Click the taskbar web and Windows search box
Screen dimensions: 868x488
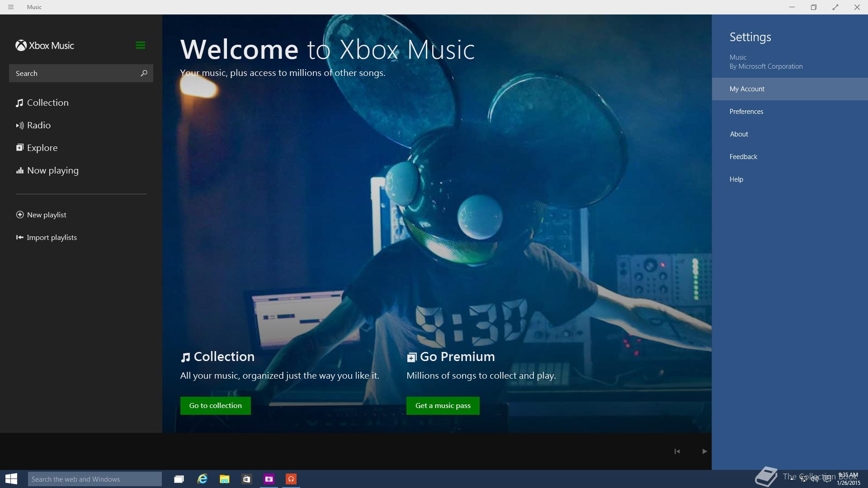(95, 479)
